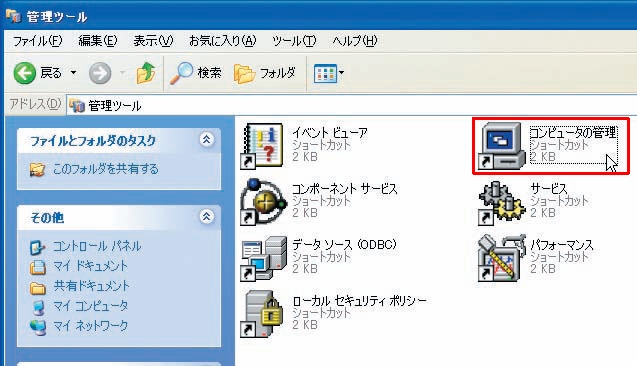Click the データ ソース (ODBC) file name
Image resolution: width=637 pixels, height=366 pixels.
[344, 245]
